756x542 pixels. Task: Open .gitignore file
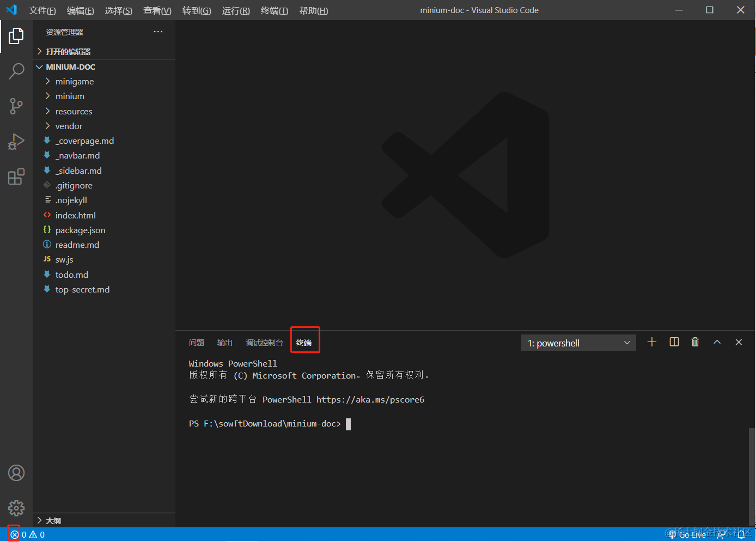[104, 186]
